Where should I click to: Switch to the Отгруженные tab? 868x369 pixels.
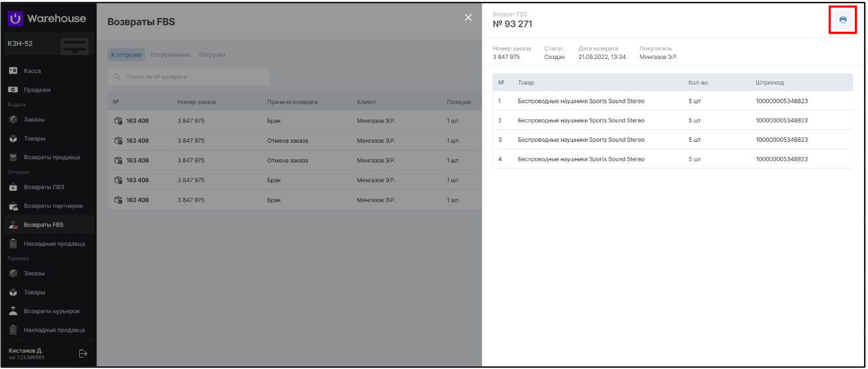tap(170, 54)
